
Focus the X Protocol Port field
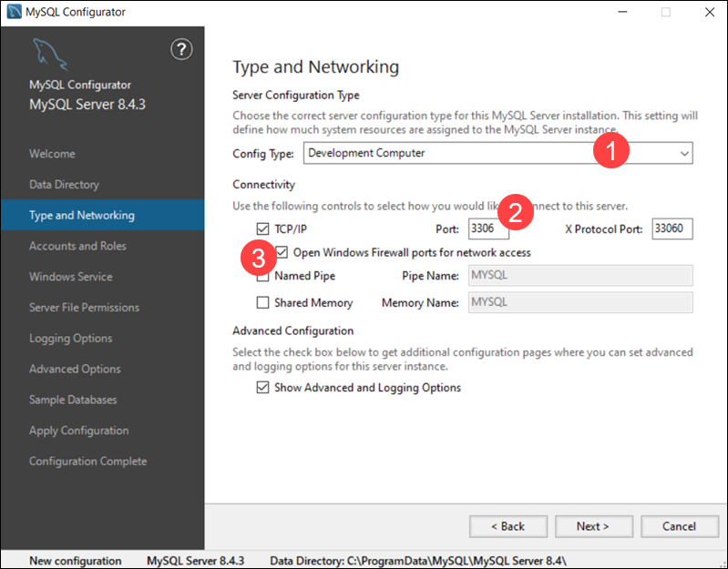pos(672,229)
